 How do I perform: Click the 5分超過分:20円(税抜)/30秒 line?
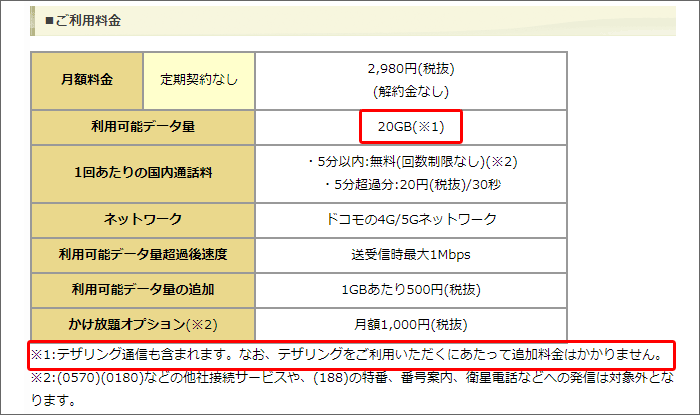413,184
